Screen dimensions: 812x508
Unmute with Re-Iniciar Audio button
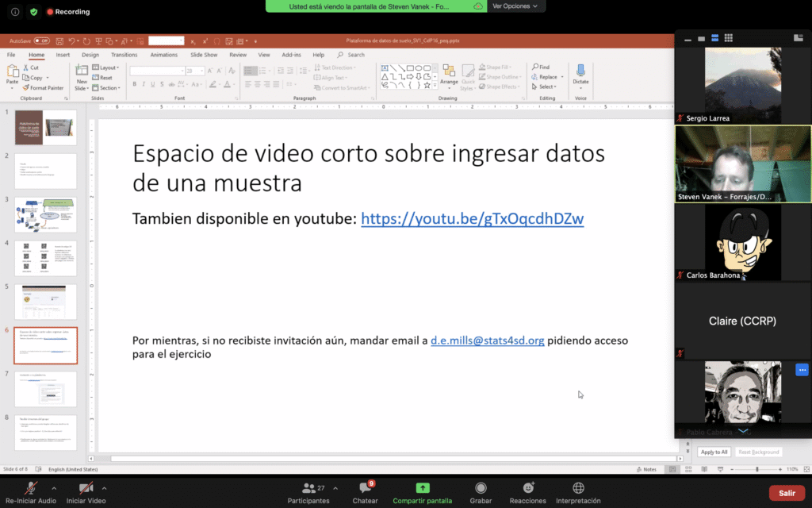(32, 488)
